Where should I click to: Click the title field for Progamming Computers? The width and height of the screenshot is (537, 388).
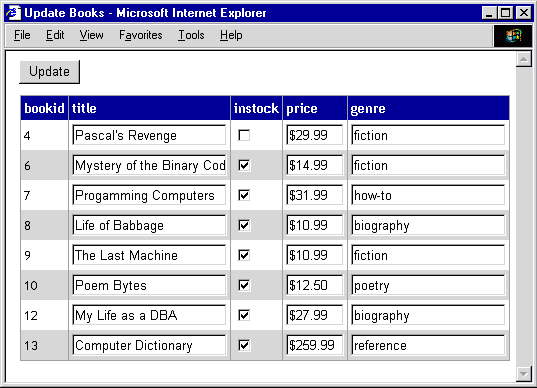[x=149, y=195]
